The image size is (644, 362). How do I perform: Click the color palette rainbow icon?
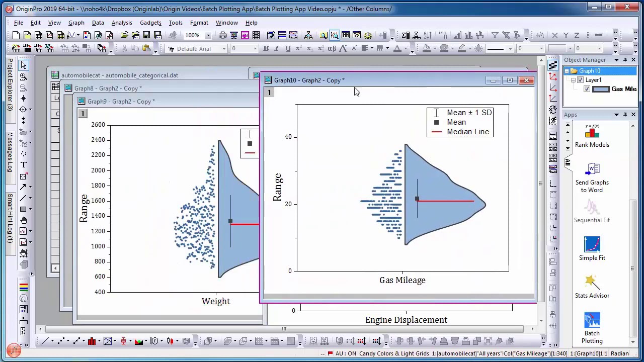(23, 288)
